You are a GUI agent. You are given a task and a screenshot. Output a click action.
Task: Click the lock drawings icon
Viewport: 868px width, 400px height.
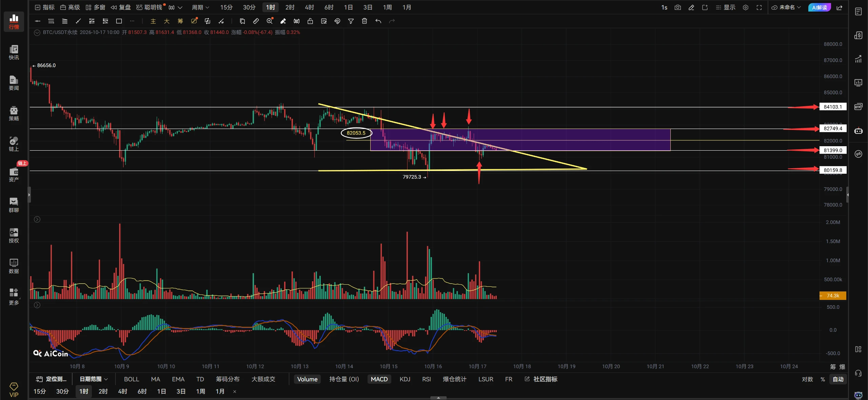(310, 21)
